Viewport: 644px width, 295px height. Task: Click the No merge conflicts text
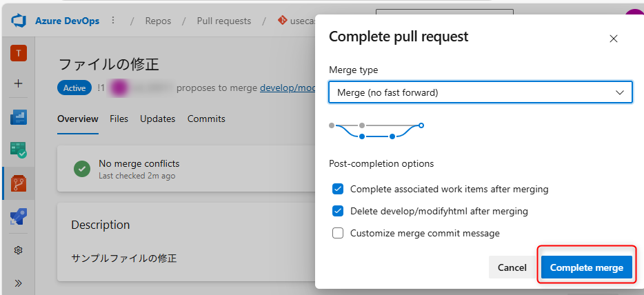pos(139,164)
